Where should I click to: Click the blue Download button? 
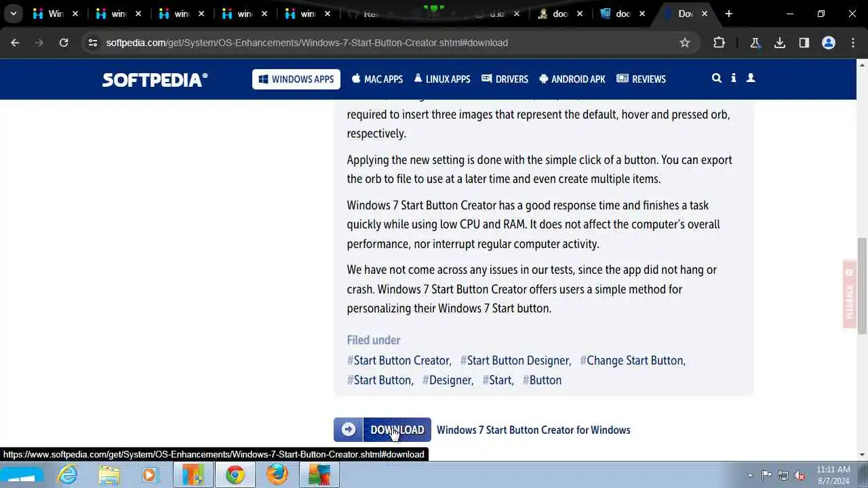click(382, 430)
